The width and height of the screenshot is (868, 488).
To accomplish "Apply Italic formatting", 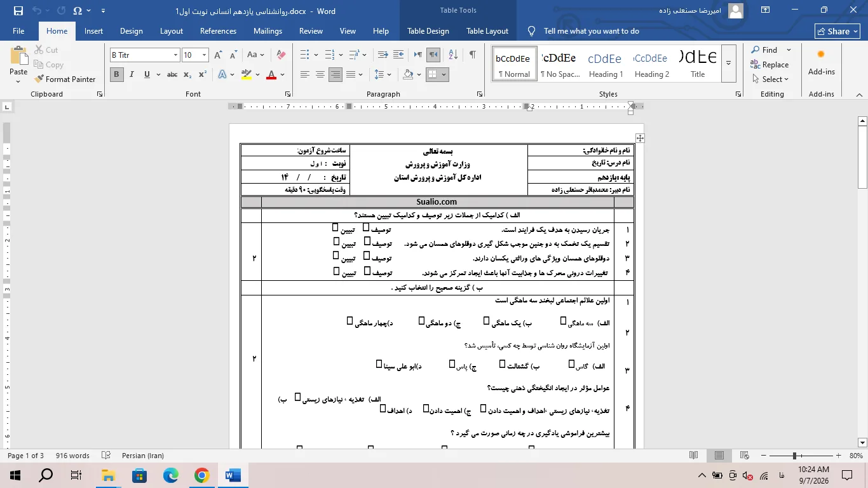I will coord(132,74).
